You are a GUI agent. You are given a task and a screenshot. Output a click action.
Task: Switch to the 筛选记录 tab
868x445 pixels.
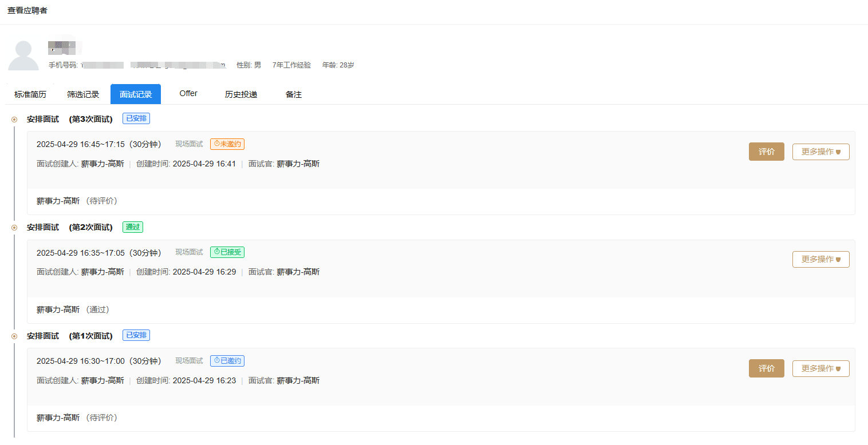(83, 94)
